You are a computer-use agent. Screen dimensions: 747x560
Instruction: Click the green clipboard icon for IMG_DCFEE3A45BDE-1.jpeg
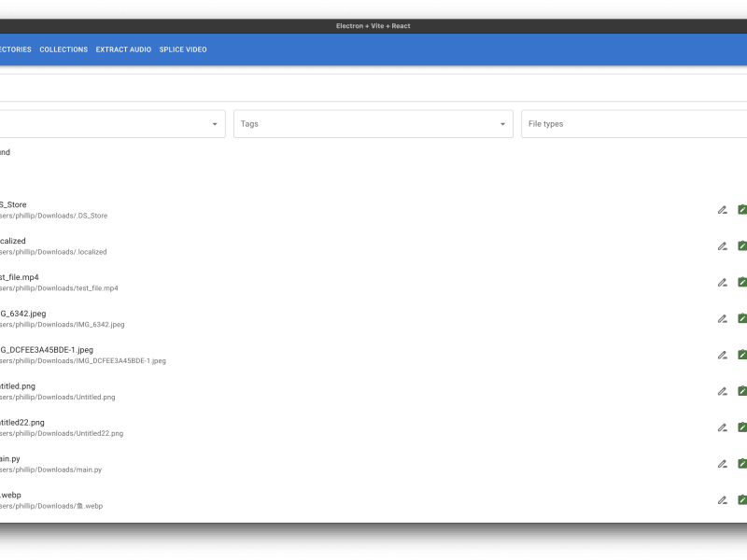coord(742,355)
